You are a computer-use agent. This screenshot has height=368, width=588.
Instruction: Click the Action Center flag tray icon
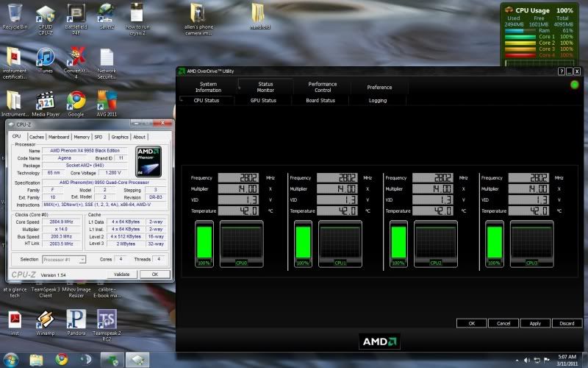[546, 360]
